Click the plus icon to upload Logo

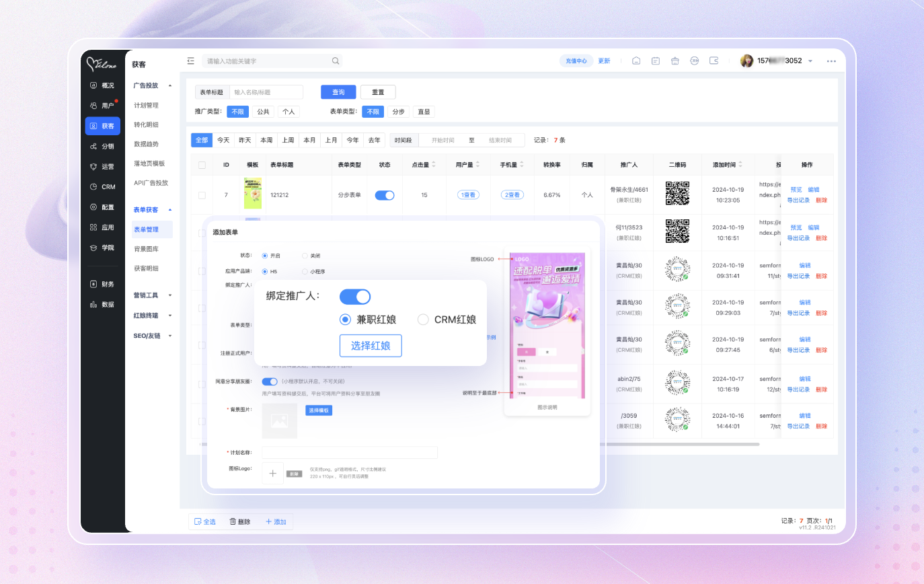272,473
